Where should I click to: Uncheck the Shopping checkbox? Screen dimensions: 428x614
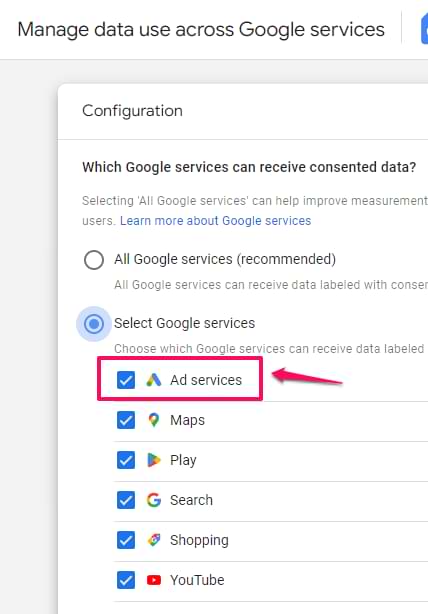click(126, 540)
